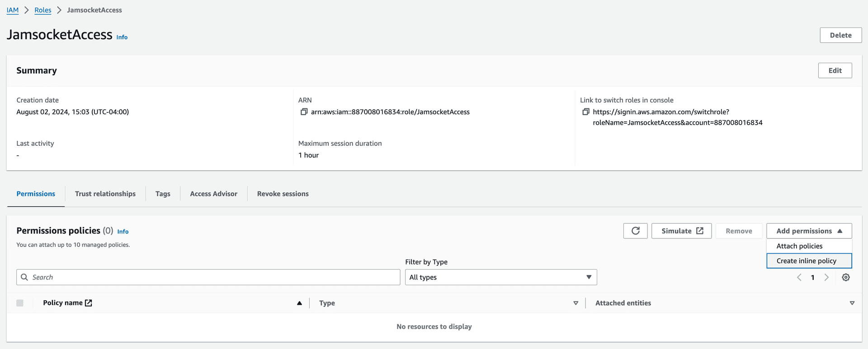The image size is (868, 349).
Task: Click the disabled Remove button
Action: (x=739, y=231)
